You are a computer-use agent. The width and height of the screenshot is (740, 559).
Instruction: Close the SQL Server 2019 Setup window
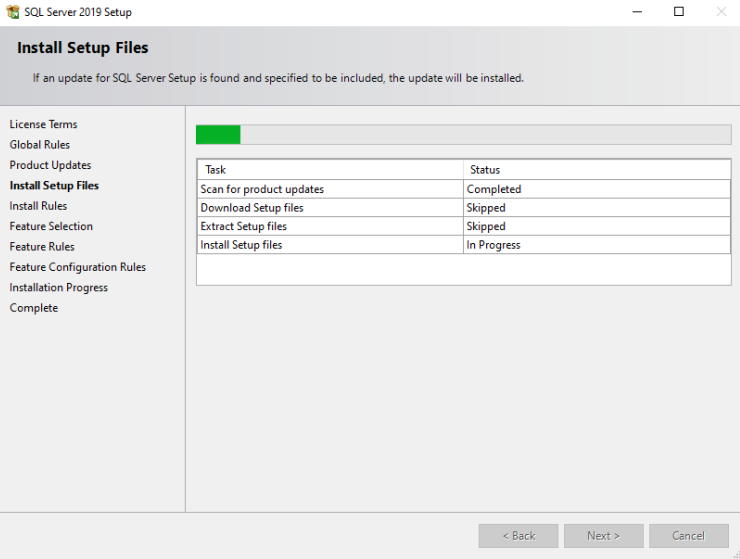pyautogui.click(x=721, y=12)
